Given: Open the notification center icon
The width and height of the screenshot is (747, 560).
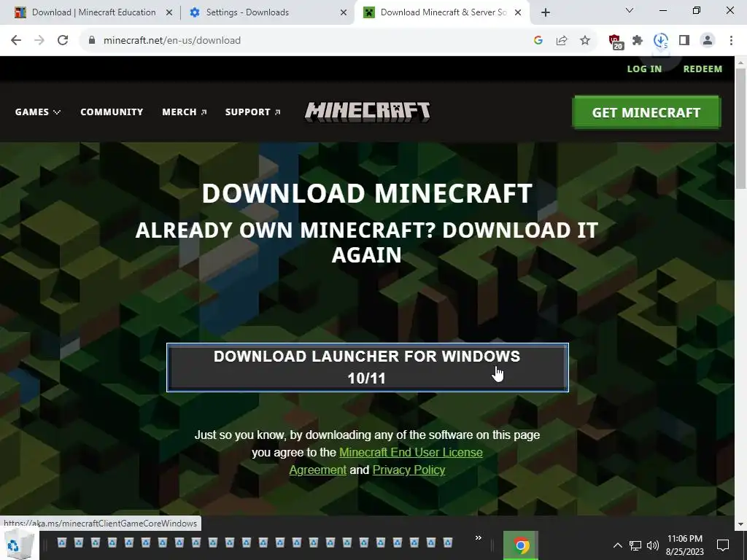Looking at the screenshot, I should click(723, 545).
